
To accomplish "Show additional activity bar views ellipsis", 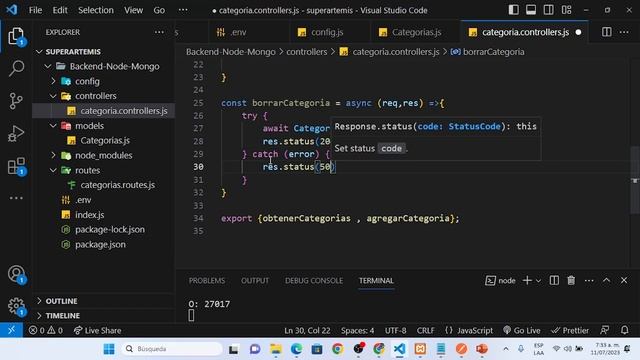I will tap(16, 198).
